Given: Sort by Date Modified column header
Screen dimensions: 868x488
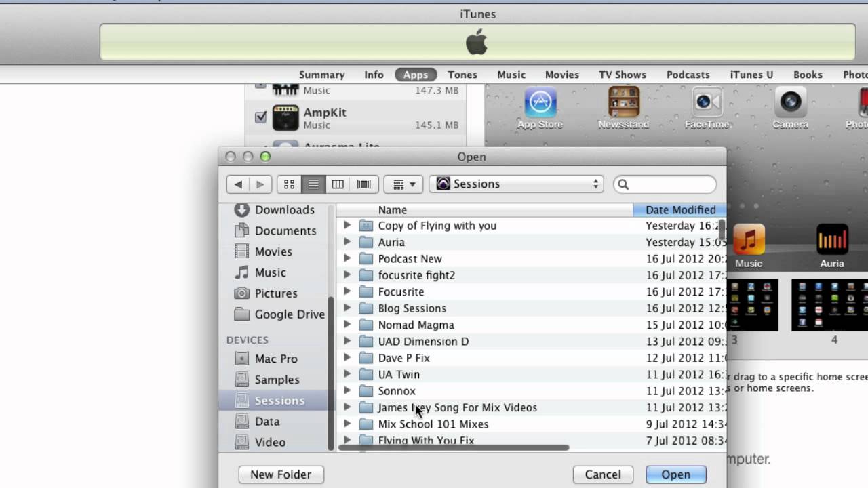Looking at the screenshot, I should point(679,210).
